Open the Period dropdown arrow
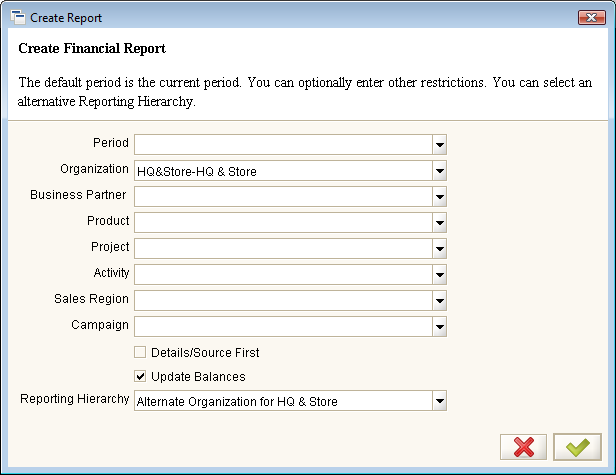The width and height of the screenshot is (616, 475). [x=440, y=145]
